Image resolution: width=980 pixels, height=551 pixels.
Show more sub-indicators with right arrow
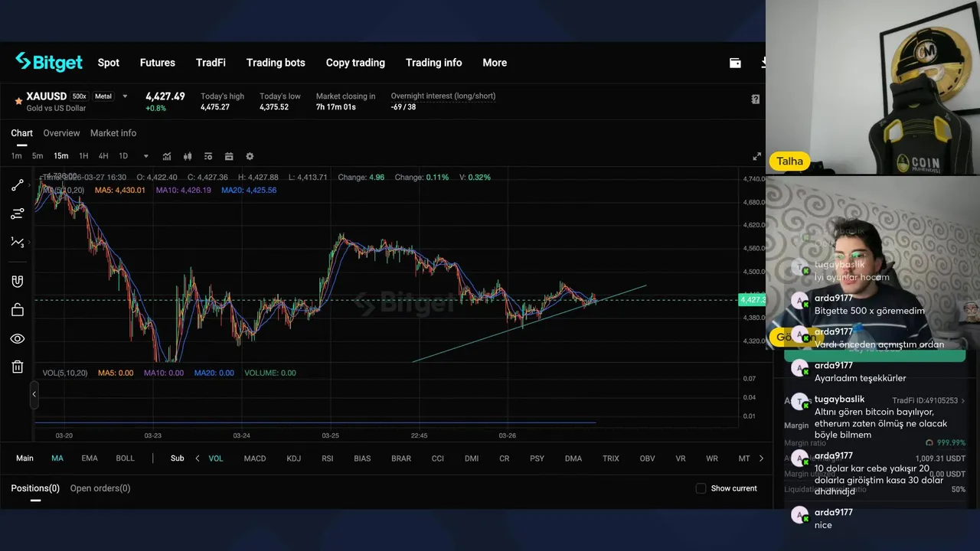(761, 458)
